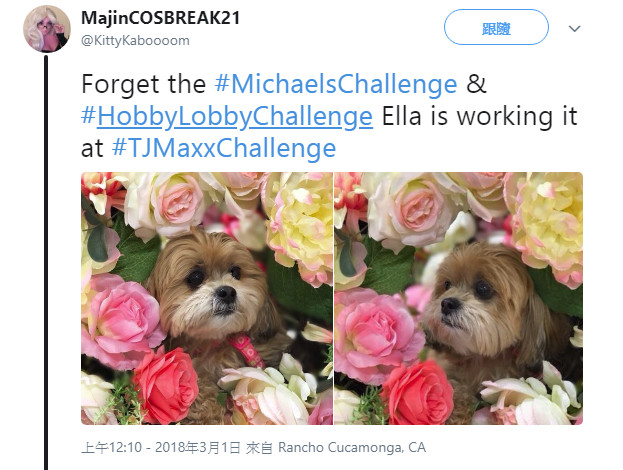The width and height of the screenshot is (623, 470).
Task: Click the MajinCOSBREAK21 display name
Action: coord(161,18)
